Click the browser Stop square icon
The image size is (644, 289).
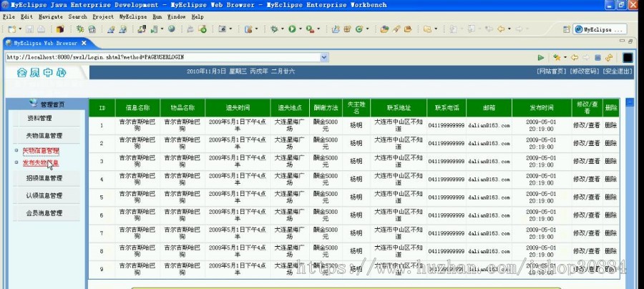(x=597, y=58)
